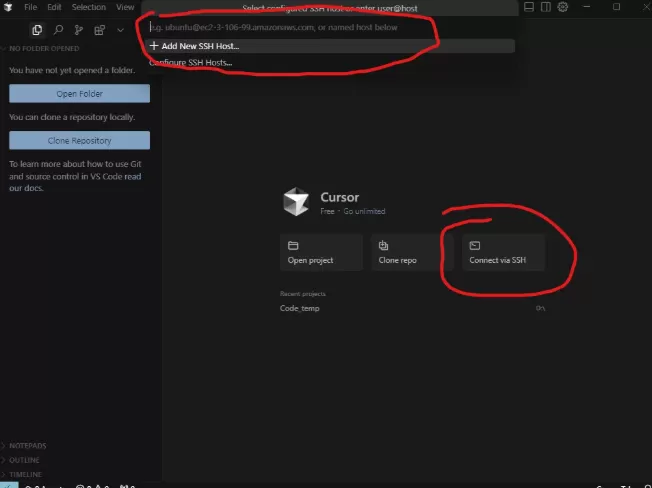This screenshot has height=488, width=652.
Task: Click the Cursor logo in title bar
Action: (x=7, y=7)
